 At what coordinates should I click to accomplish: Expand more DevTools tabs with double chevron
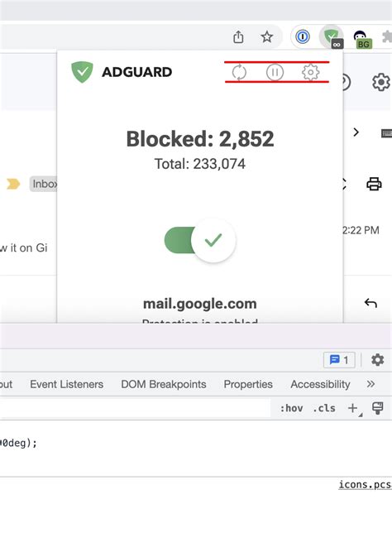pyautogui.click(x=370, y=384)
